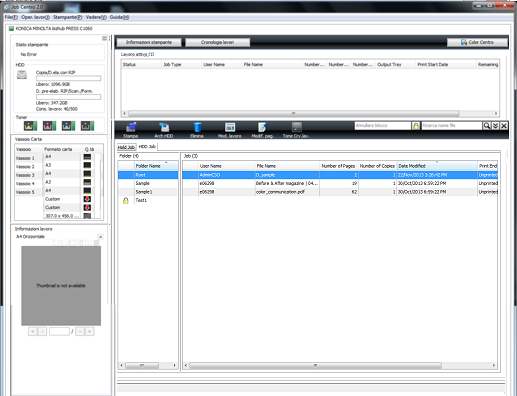This screenshot has height=396, width=517.
Task: Click second Custom tray red empty icon
Action: (x=87, y=207)
